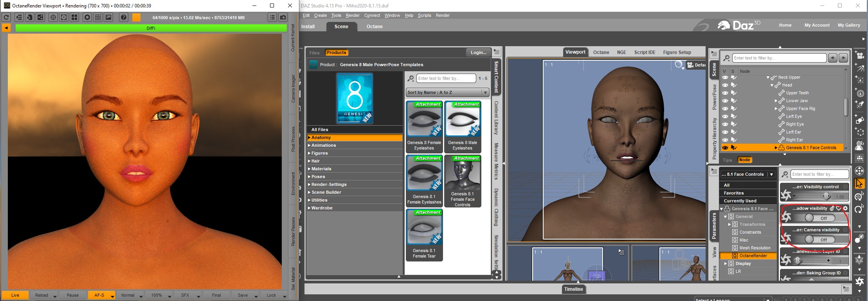Viewport: 868px width, 301px height.
Task: Toggle visibility eye for Left Eye node
Action: (x=725, y=116)
